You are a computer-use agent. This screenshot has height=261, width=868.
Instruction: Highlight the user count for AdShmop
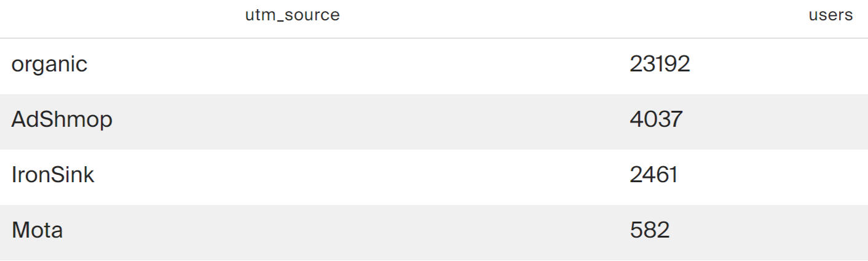[x=656, y=119]
